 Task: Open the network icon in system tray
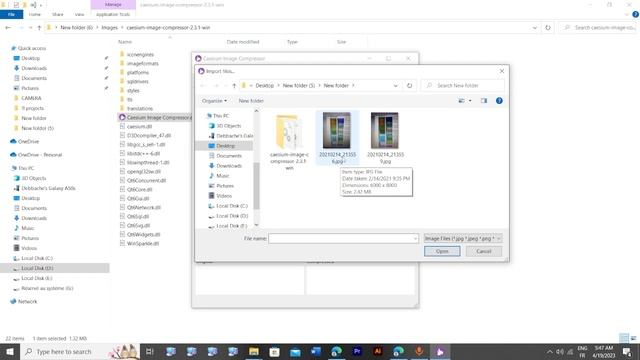click(570, 352)
